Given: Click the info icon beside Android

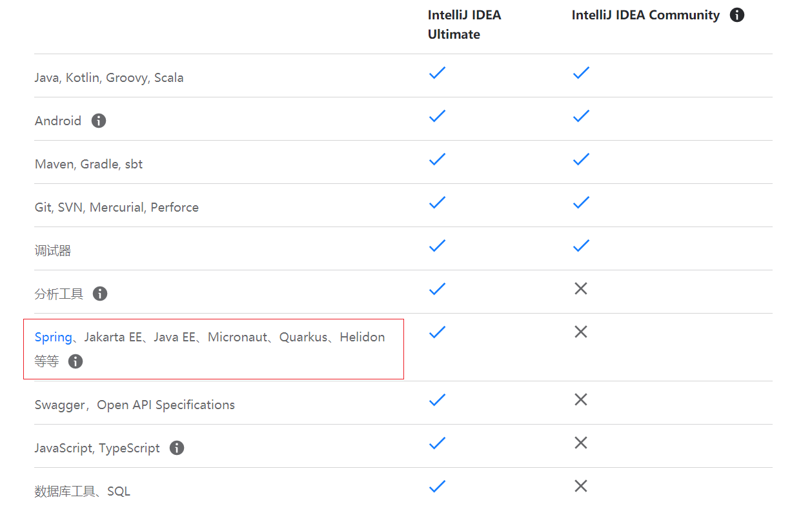Looking at the screenshot, I should (x=99, y=121).
